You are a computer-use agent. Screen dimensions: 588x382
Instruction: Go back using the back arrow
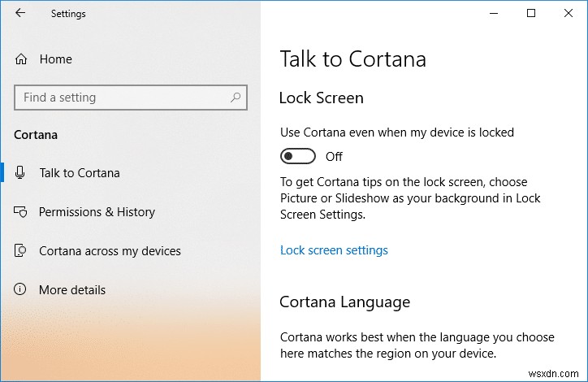[x=20, y=13]
